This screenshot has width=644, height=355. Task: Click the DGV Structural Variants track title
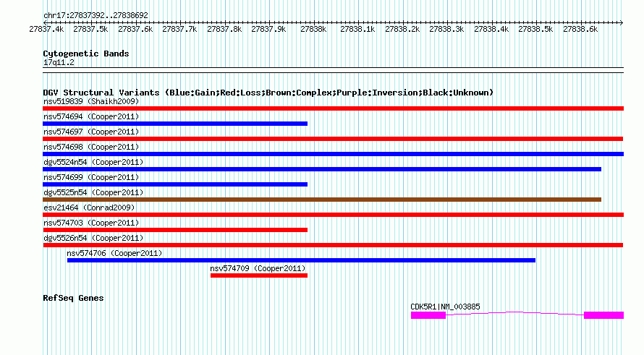[268, 93]
